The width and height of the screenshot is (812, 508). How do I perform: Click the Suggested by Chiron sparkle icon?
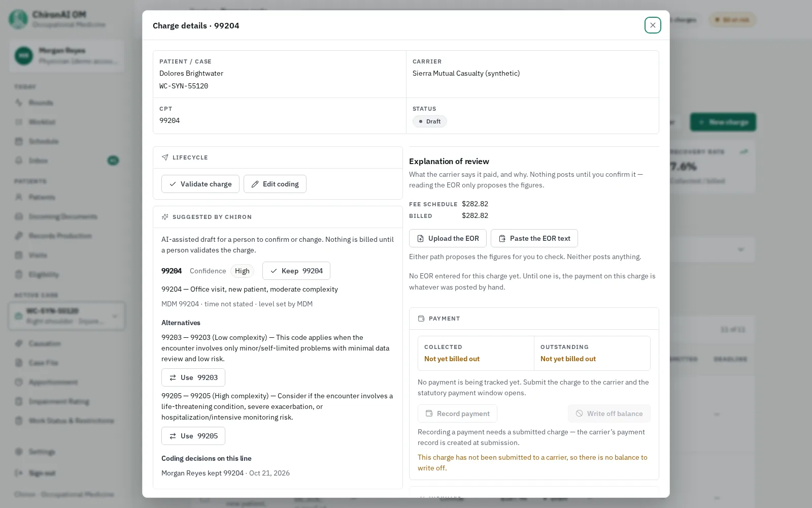(x=165, y=217)
